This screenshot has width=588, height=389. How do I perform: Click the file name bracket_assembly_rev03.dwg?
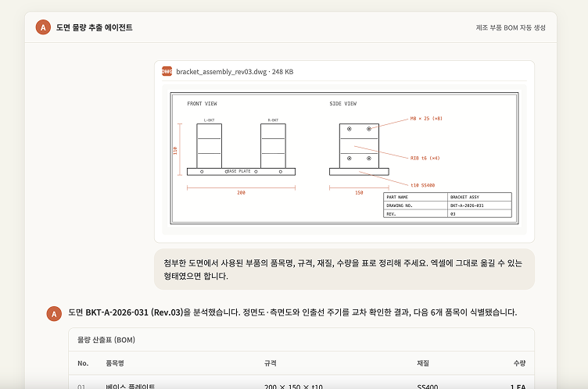(x=221, y=72)
